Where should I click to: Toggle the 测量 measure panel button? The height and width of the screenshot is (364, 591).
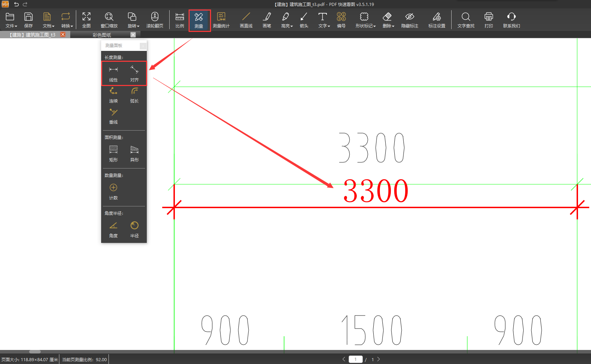pos(199,20)
